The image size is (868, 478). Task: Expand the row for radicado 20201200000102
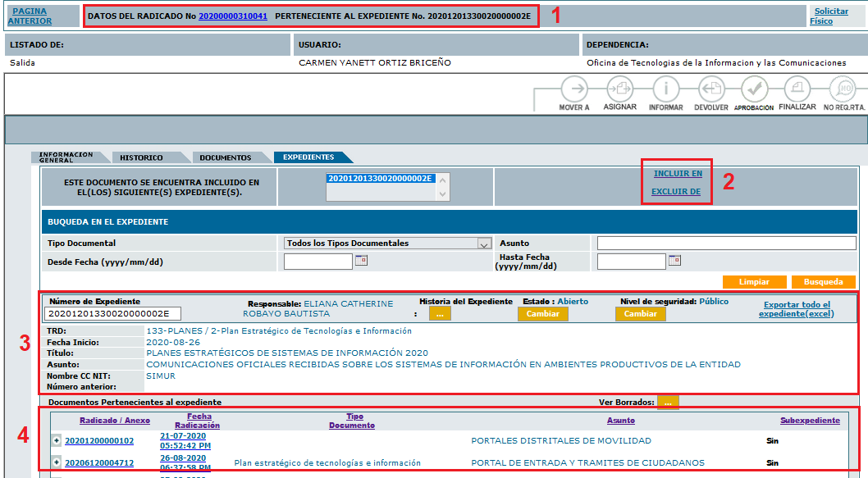coord(57,440)
